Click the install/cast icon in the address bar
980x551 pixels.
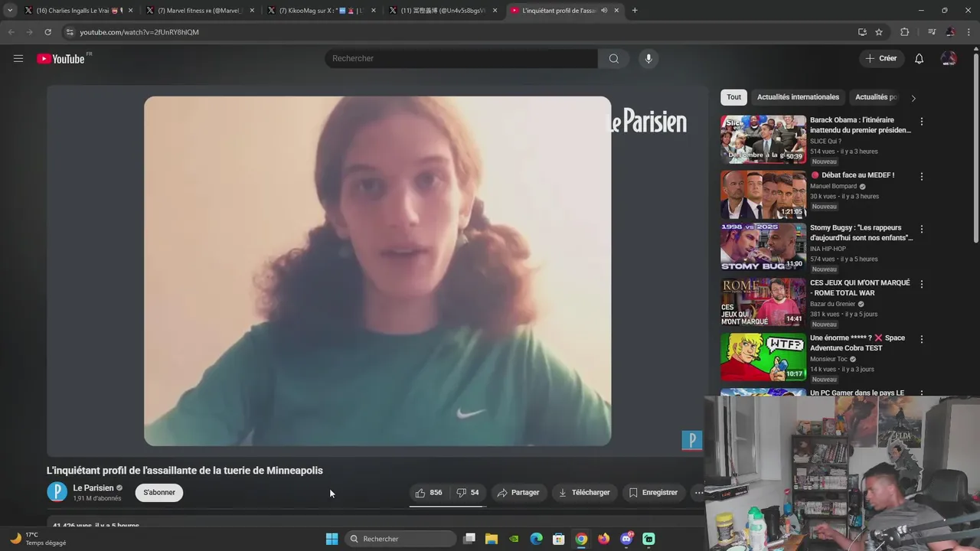(862, 32)
